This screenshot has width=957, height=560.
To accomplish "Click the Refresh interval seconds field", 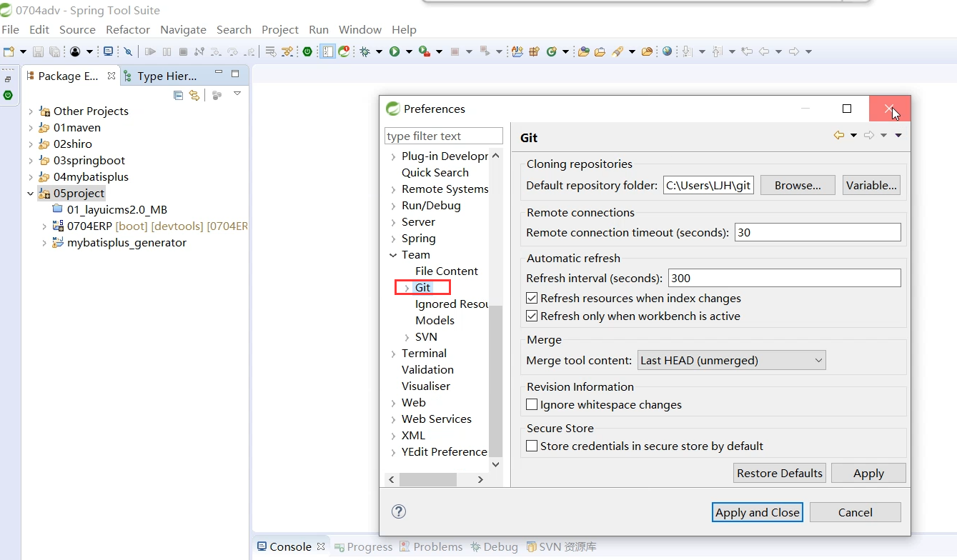I will [785, 278].
